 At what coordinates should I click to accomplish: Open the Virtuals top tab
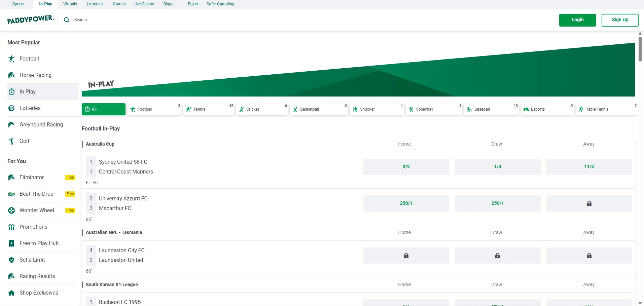[x=70, y=4]
